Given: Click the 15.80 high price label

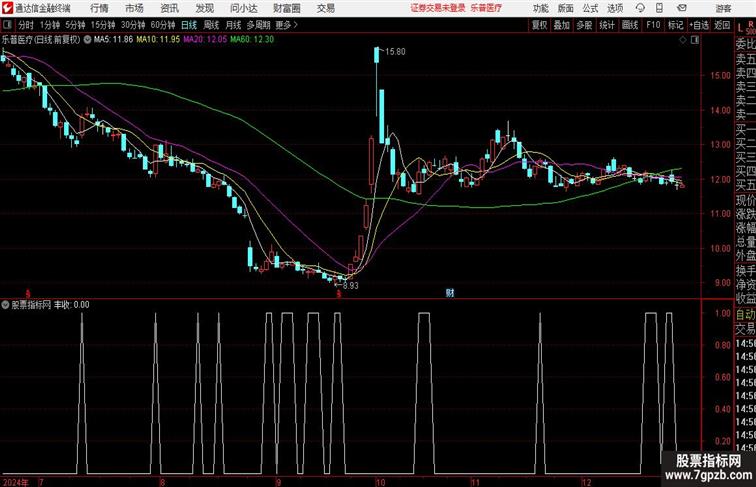Looking at the screenshot, I should [395, 52].
